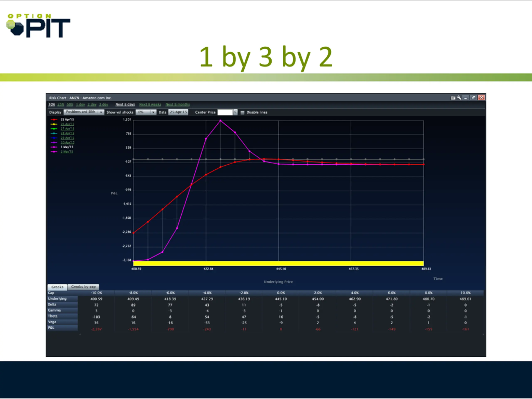Expand the Show vol shocks 0% dropdown
The height and width of the screenshot is (399, 532).
pyautogui.click(x=146, y=112)
